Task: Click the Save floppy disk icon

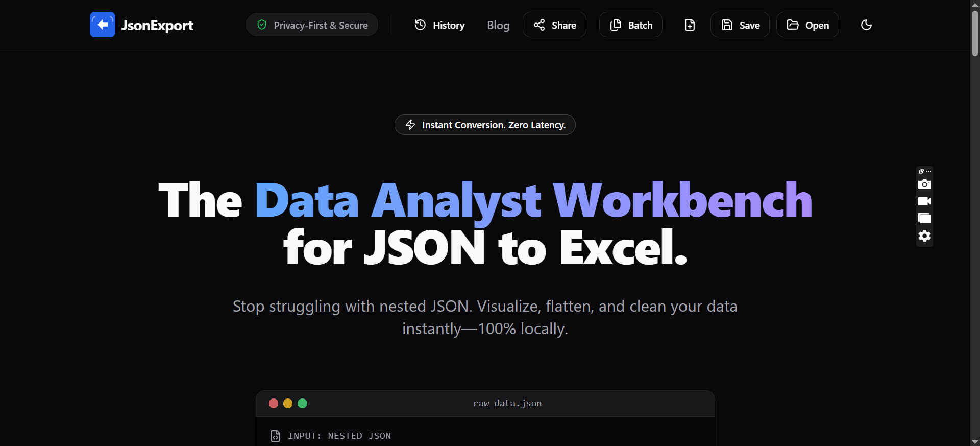Action: click(727, 25)
